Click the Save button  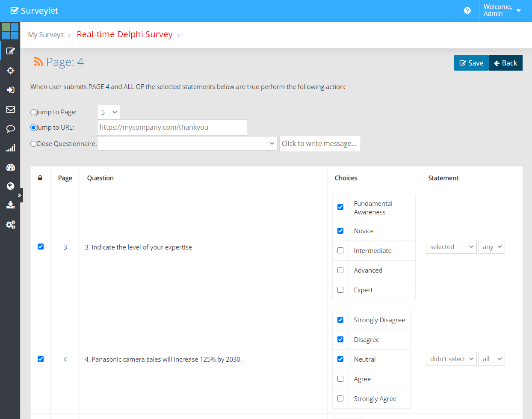[471, 63]
